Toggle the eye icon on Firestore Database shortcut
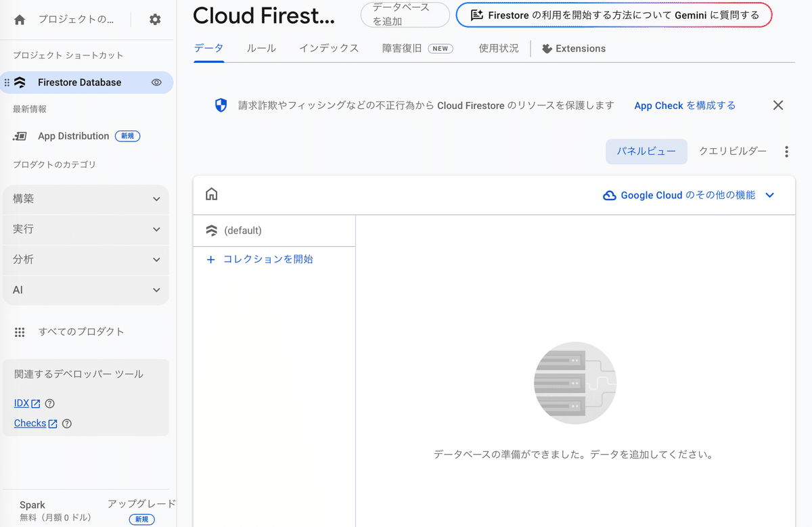812x527 pixels. [x=156, y=82]
